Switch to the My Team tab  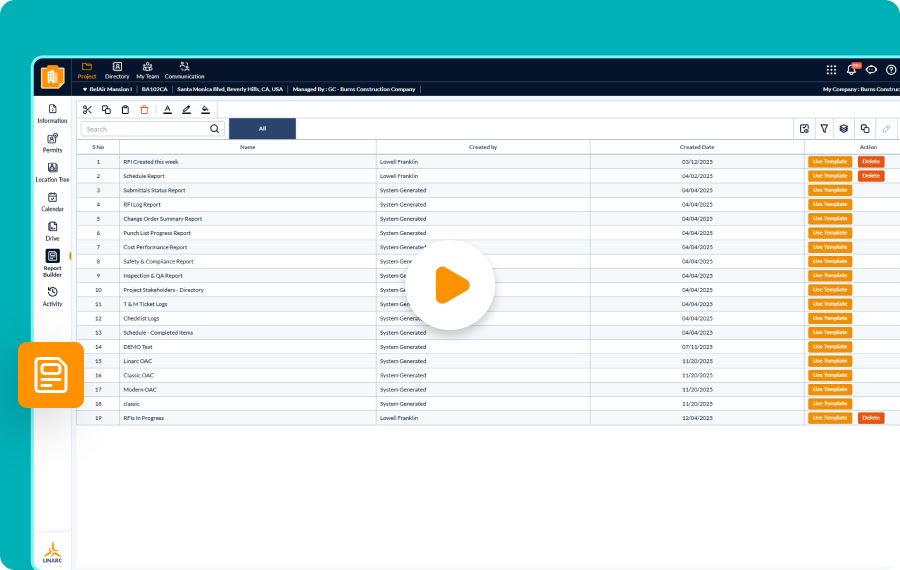point(148,71)
